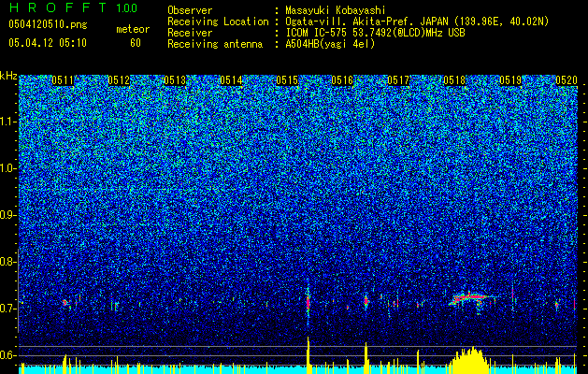Click the wide yellow hump in the power graph
The width and height of the screenshot is (588, 374).
[468, 360]
